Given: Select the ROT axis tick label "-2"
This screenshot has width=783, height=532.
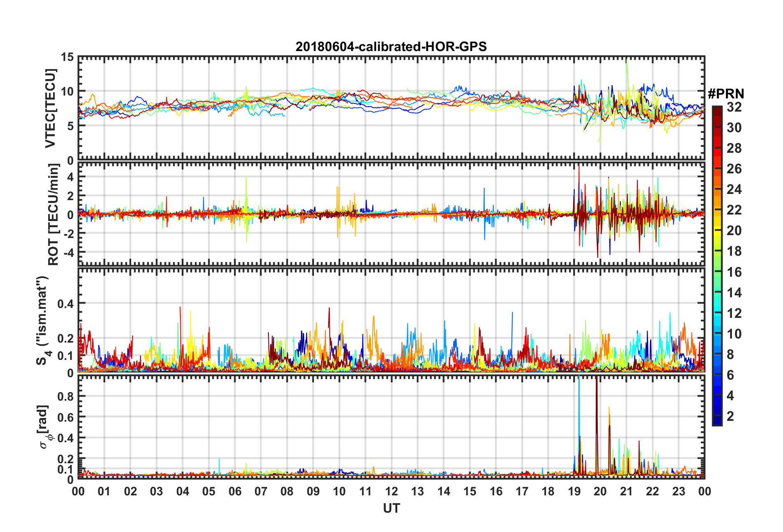Looking at the screenshot, I should coord(68,233).
